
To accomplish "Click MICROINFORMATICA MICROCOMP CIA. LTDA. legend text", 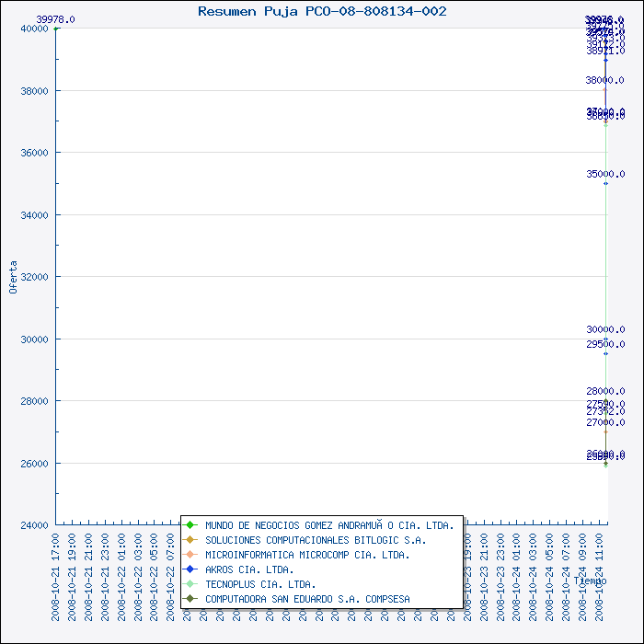I will 307,555.
